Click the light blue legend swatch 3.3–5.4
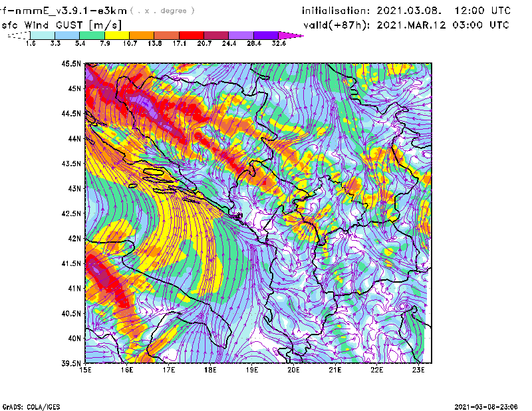The height and width of the screenshot is (411, 532). coord(67,35)
